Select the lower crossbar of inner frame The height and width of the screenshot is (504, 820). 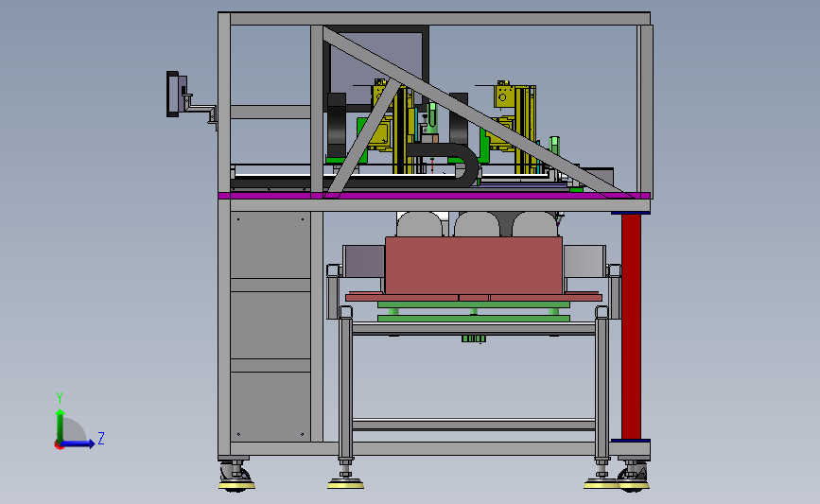click(474, 424)
